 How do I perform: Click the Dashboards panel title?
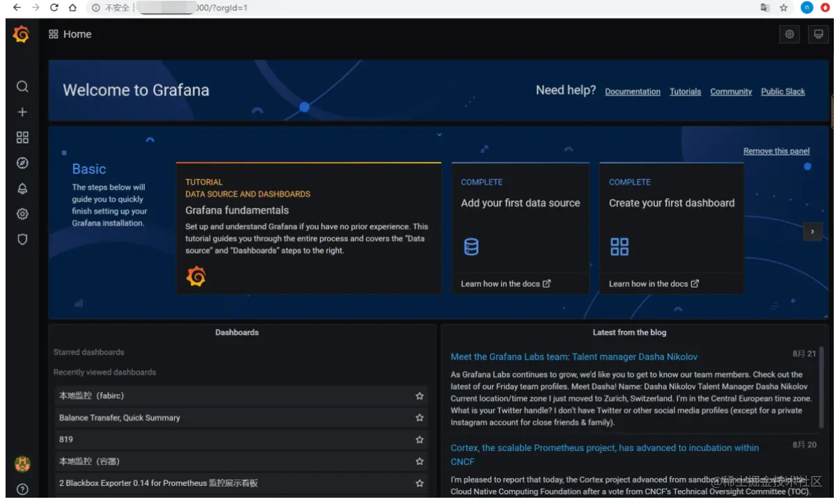[237, 333]
